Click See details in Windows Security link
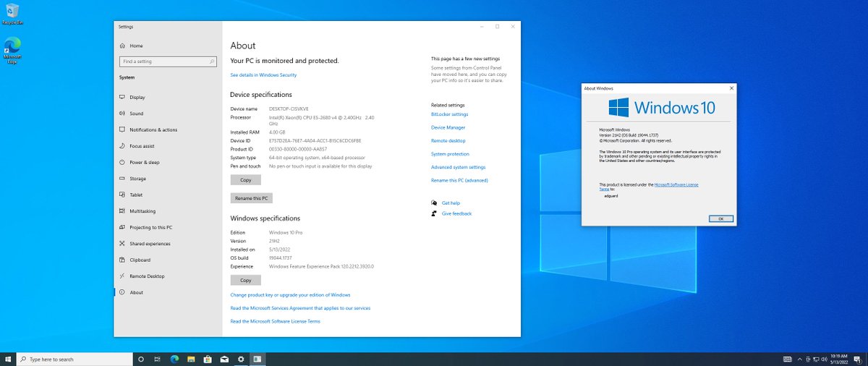 (x=263, y=75)
